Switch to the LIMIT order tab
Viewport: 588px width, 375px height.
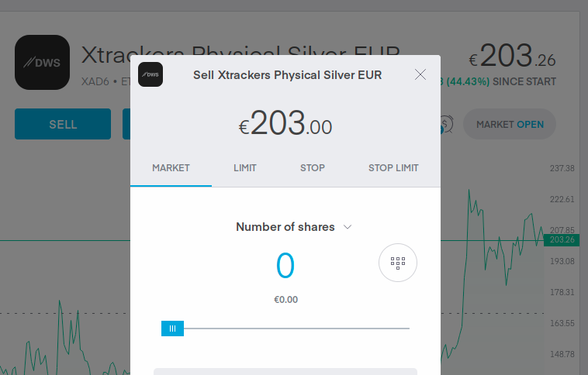click(245, 168)
